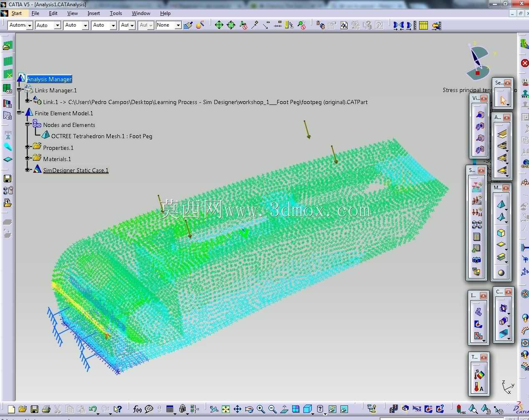Click the Zoom Out icon
This screenshot has width=529, height=420.
tap(272, 410)
